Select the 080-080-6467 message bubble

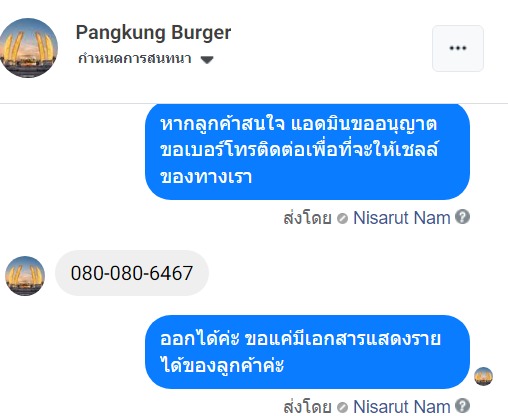[x=132, y=273]
